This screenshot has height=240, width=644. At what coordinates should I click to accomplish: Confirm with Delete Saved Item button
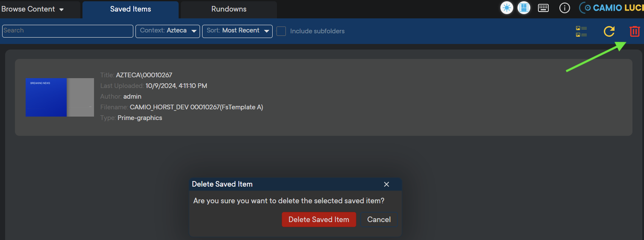click(x=319, y=220)
